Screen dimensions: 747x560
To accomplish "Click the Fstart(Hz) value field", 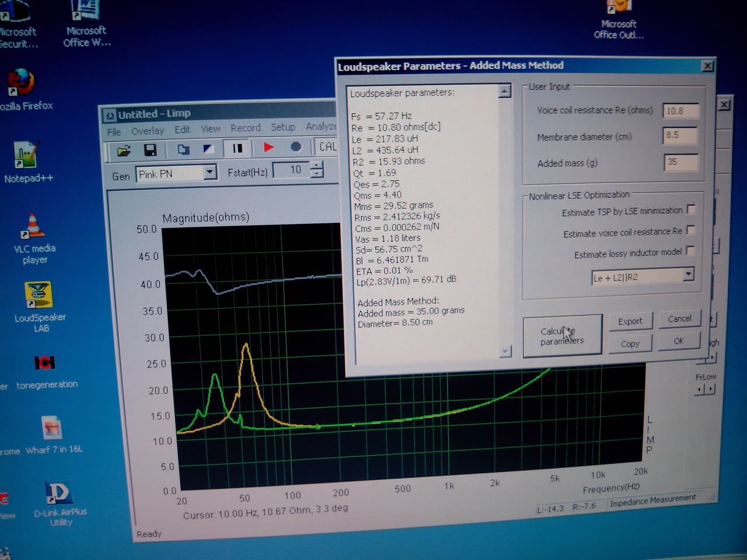I will tap(292, 170).
